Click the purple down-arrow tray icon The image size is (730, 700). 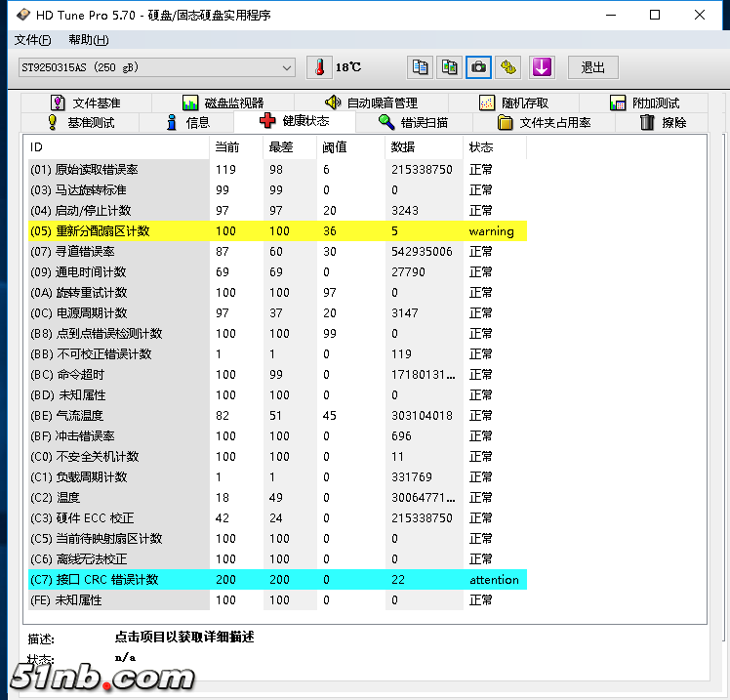[x=542, y=67]
